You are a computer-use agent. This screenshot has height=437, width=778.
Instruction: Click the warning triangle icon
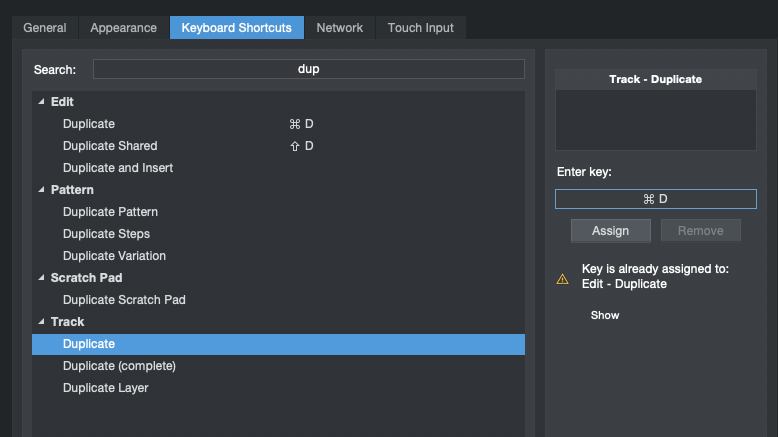[x=563, y=279]
